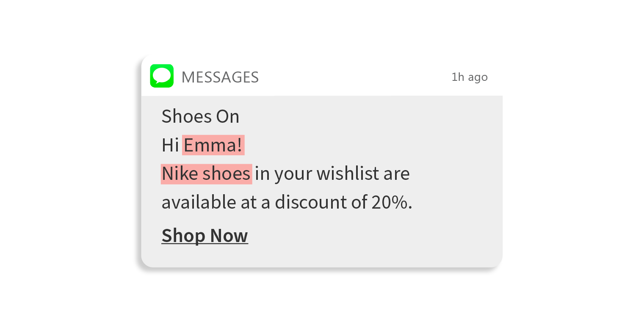Image resolution: width=644 pixels, height=322 pixels.
Task: Click the "1h ago" timestamp
Action: (x=469, y=77)
